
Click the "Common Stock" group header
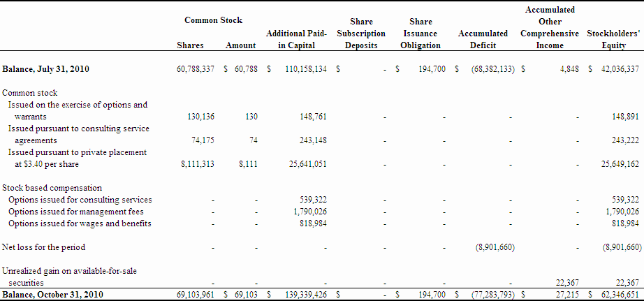[x=213, y=21]
